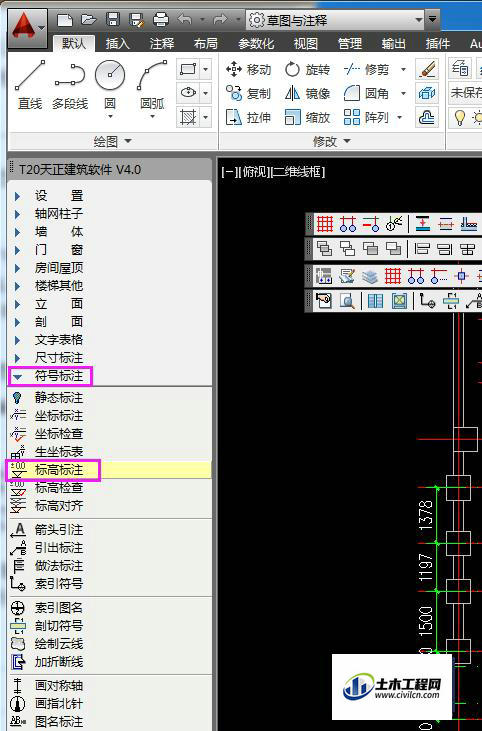Viewport: 482px width, 731px height.
Task: Expand the hatch tool dropdown arrow
Action: coord(206,117)
